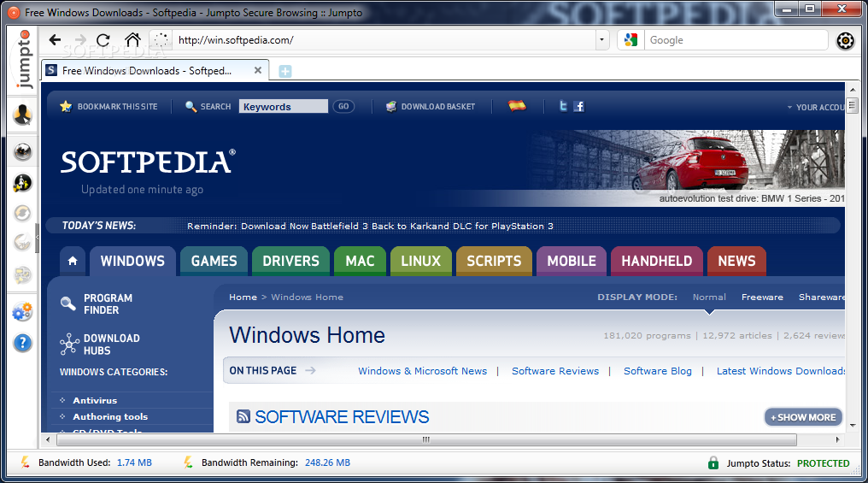868x483 pixels.
Task: Select the News category tab
Action: click(736, 261)
